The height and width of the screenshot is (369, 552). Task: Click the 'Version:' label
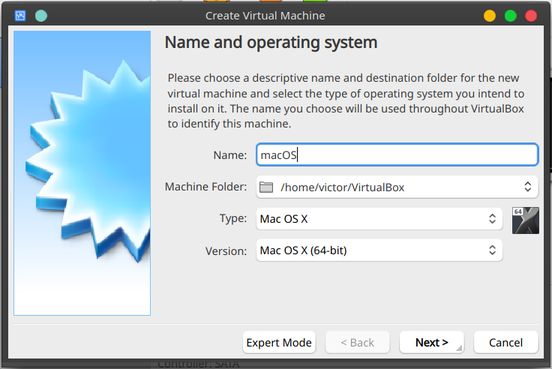tap(226, 251)
